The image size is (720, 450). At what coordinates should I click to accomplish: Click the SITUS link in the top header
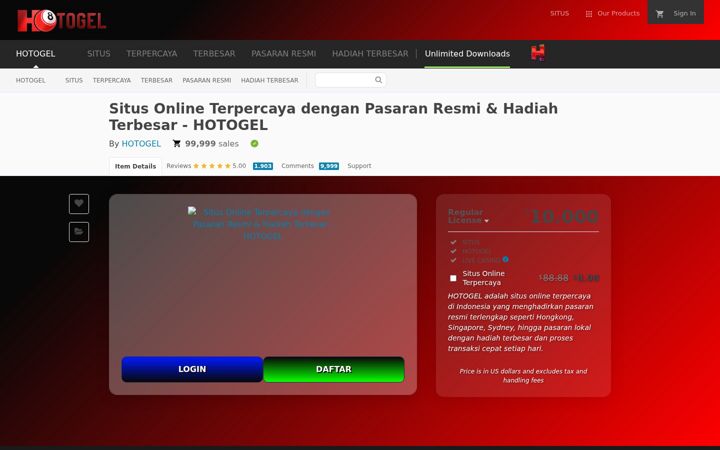coord(559,14)
